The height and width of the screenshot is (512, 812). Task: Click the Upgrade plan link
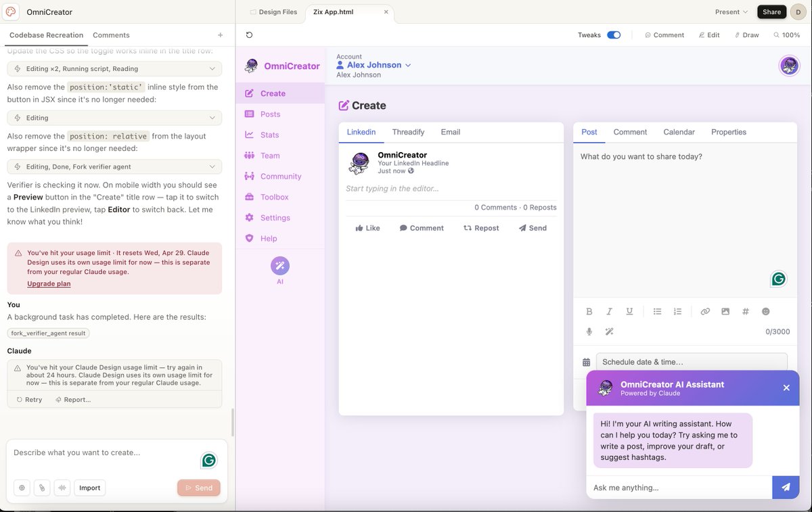click(x=49, y=283)
